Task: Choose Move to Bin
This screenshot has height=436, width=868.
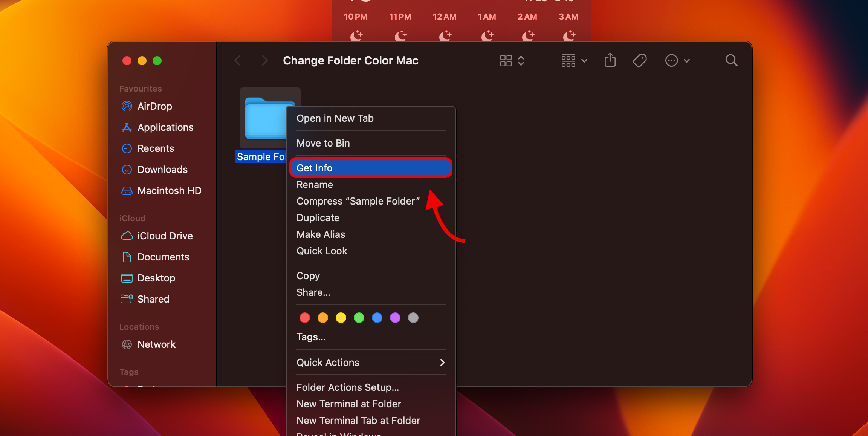Action: click(x=323, y=143)
